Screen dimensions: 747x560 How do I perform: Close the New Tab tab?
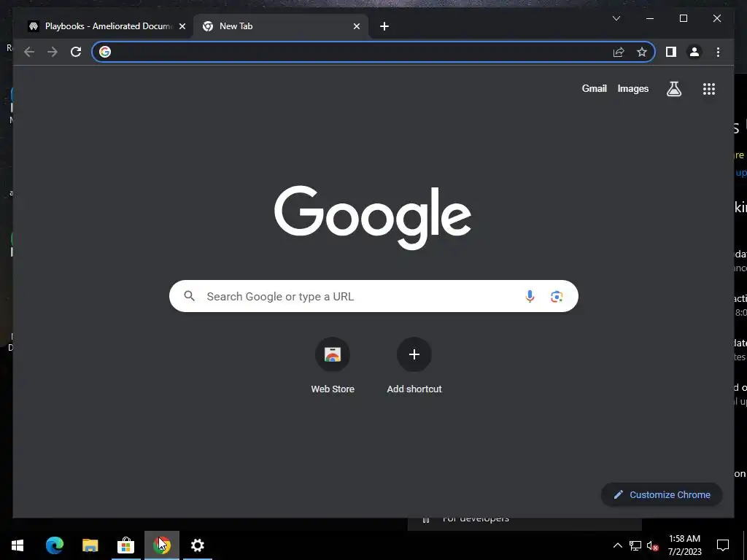356,26
